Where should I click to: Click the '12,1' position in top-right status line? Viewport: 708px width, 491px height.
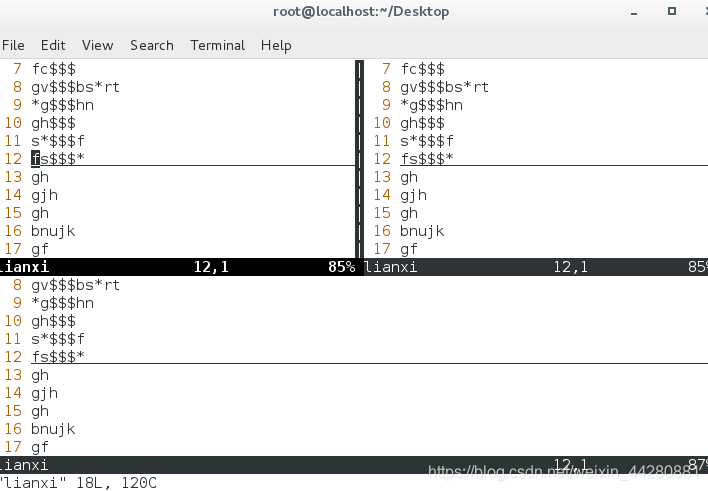[x=571, y=267]
